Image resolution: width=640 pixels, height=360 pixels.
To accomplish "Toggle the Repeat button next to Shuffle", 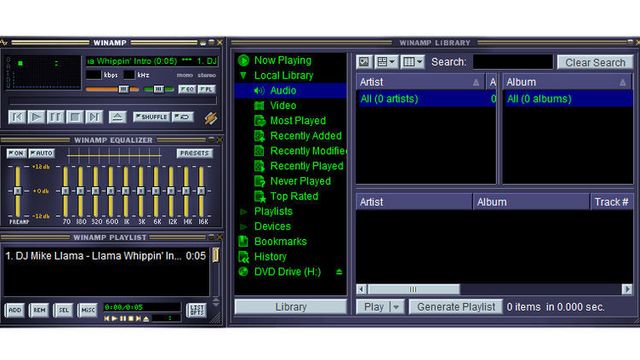I will click(182, 117).
